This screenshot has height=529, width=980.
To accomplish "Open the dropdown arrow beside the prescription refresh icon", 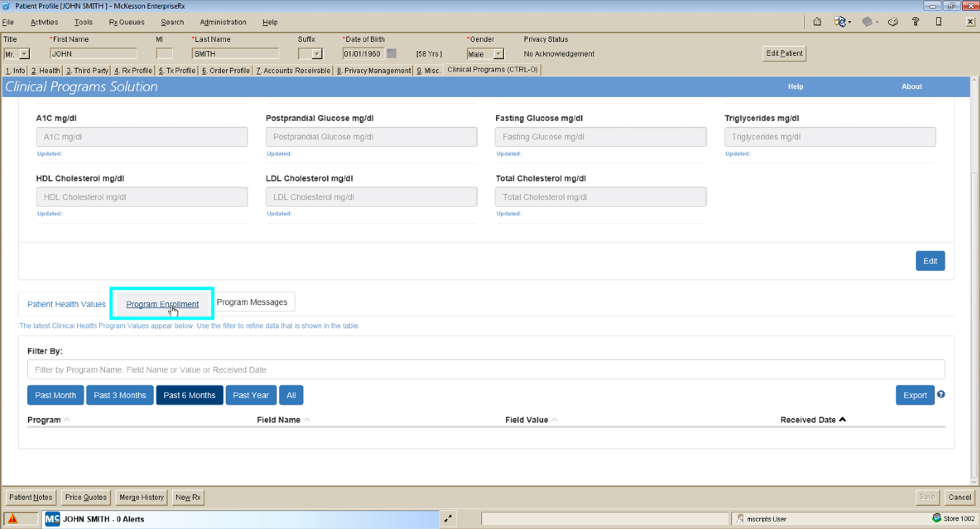I will tap(850, 23).
